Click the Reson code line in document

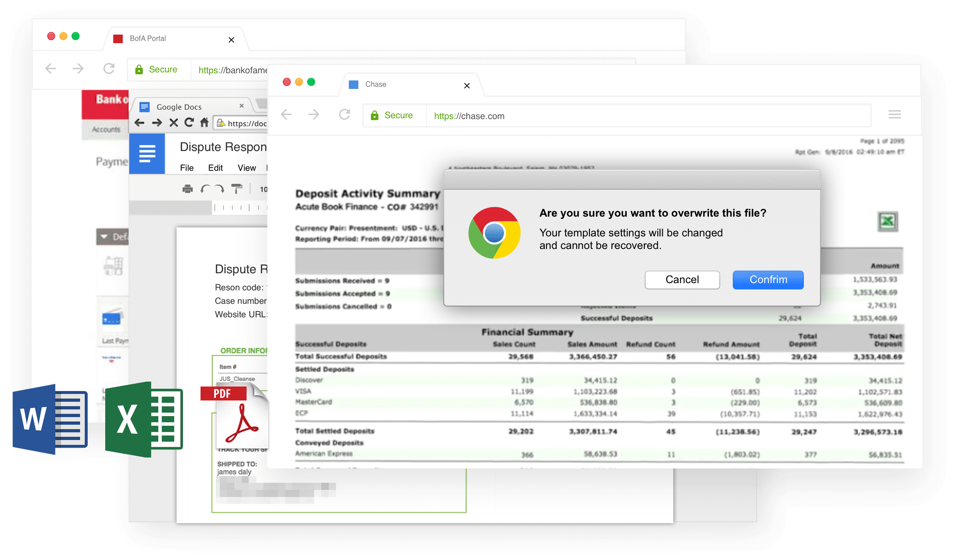241,288
